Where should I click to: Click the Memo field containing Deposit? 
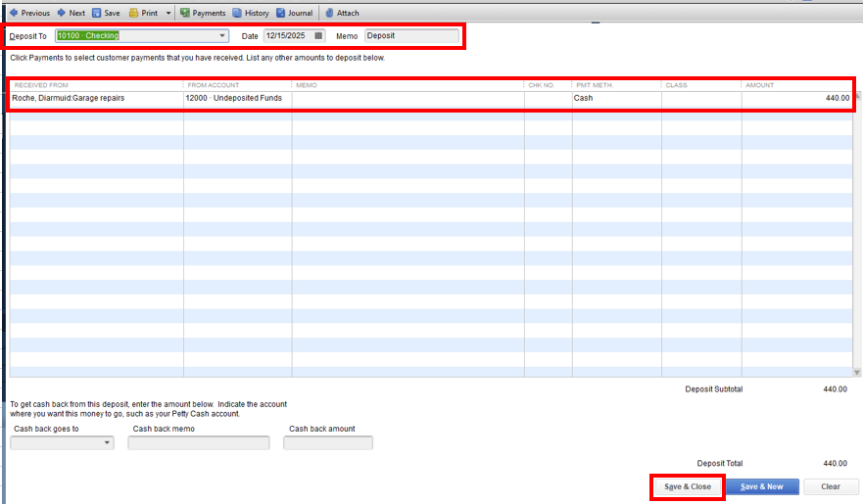411,36
